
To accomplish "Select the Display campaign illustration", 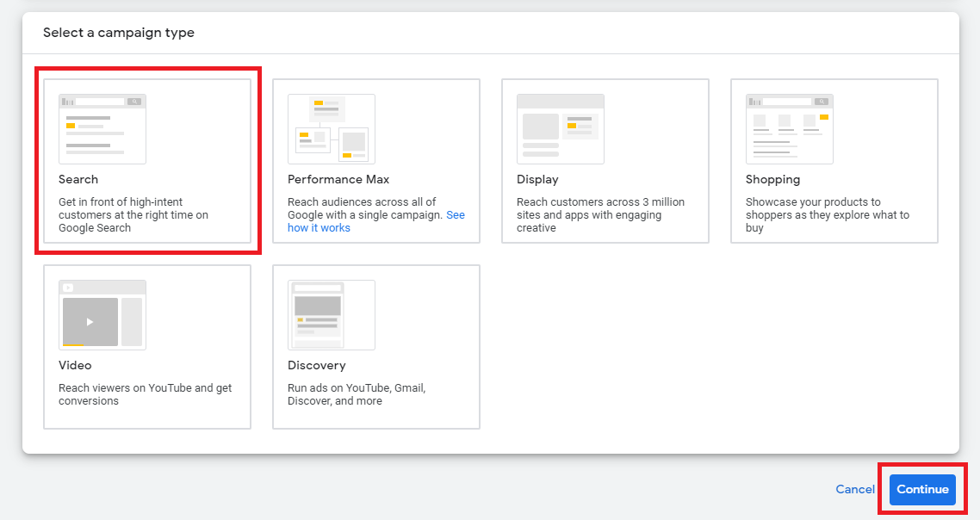I will click(561, 129).
